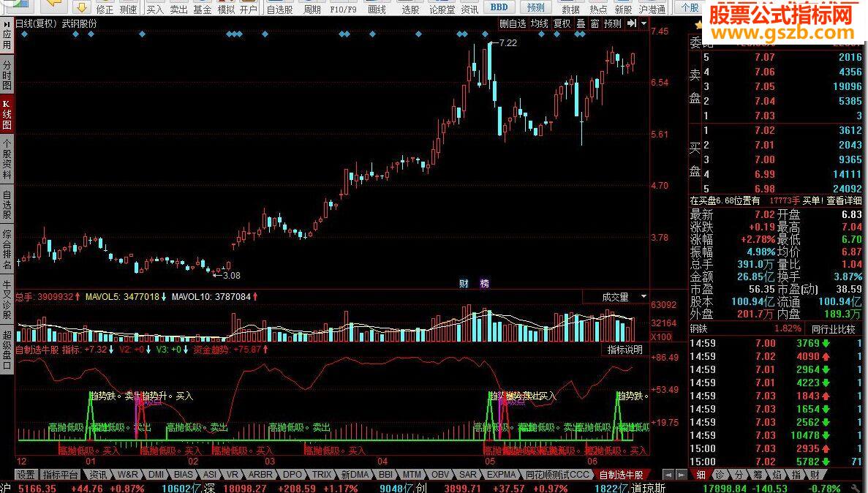Open the 个股资料 side tab
Viewport: 868px width, 493px height.
coord(7,159)
